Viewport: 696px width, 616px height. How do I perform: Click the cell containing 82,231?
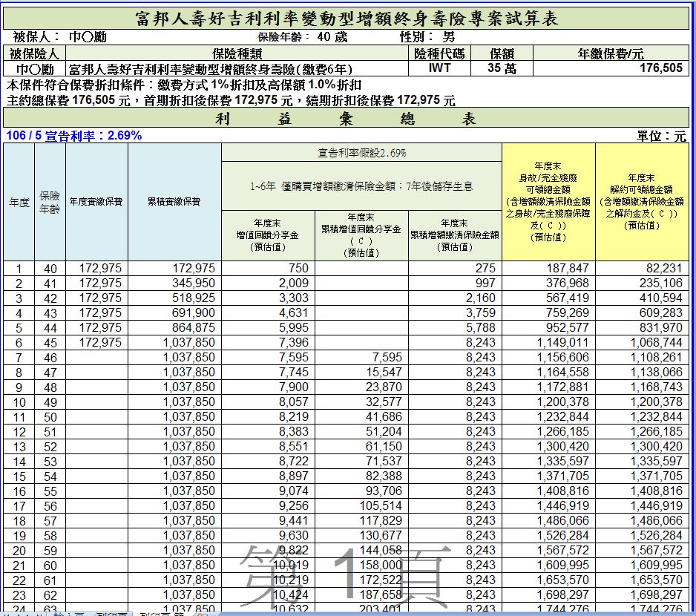coord(642,268)
